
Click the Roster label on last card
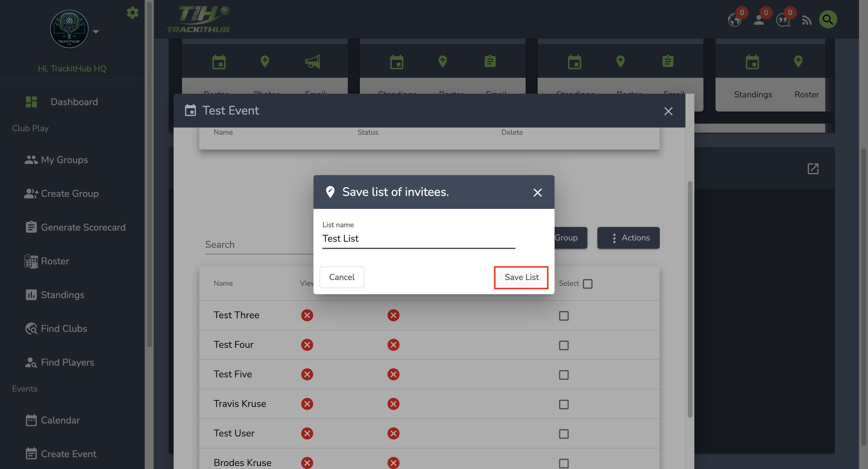[x=806, y=94]
